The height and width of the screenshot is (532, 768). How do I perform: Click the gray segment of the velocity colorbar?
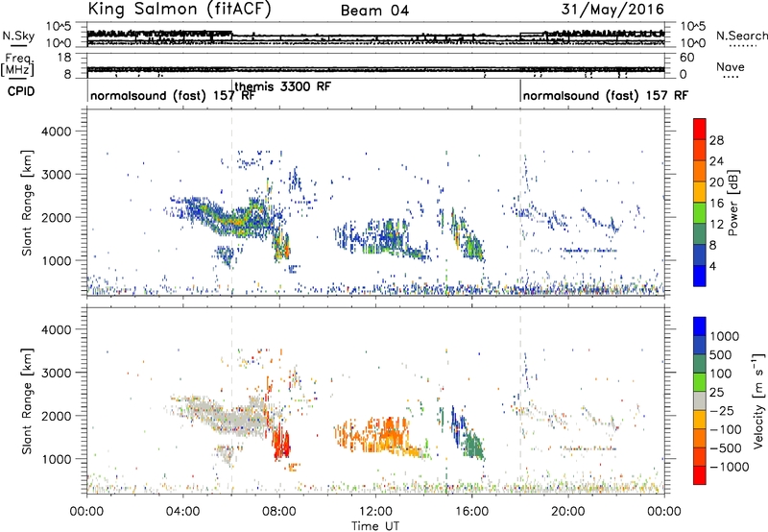tap(700, 400)
